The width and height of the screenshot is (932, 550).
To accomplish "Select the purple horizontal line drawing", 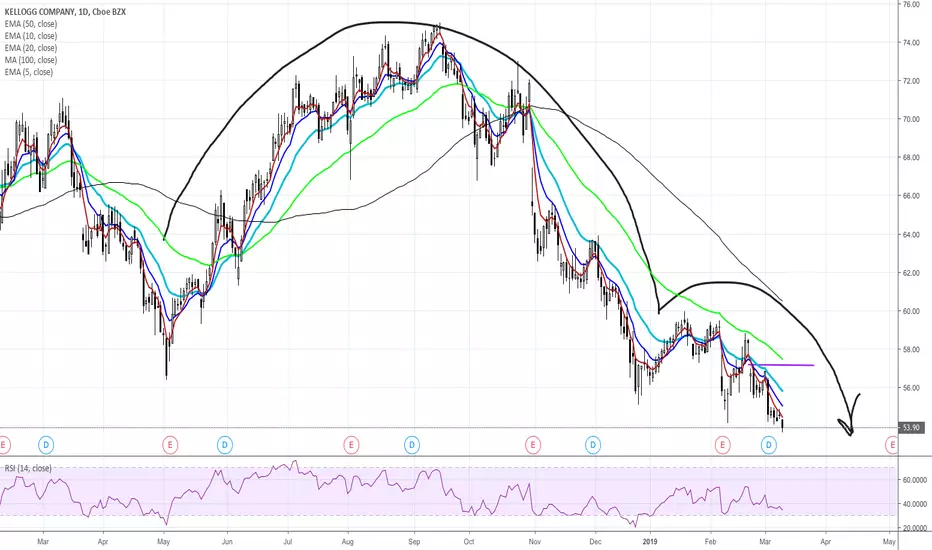I will (x=780, y=364).
